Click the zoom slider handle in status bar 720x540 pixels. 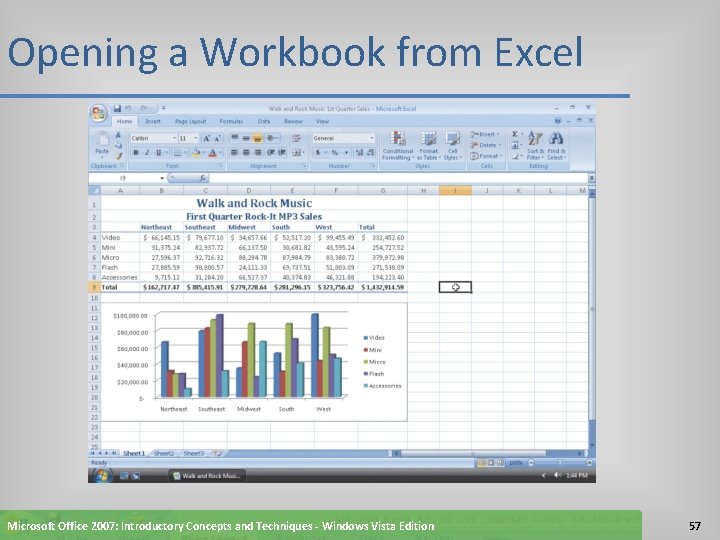click(x=560, y=462)
